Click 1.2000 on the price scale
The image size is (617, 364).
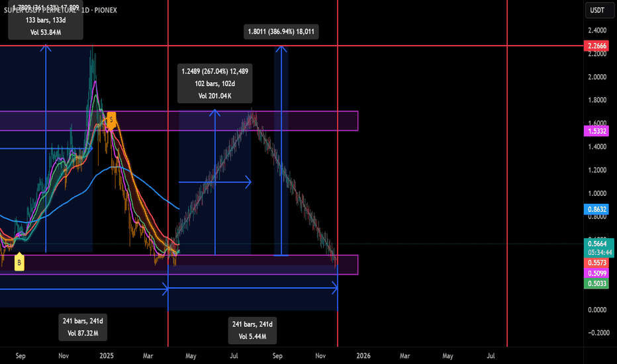click(x=597, y=170)
